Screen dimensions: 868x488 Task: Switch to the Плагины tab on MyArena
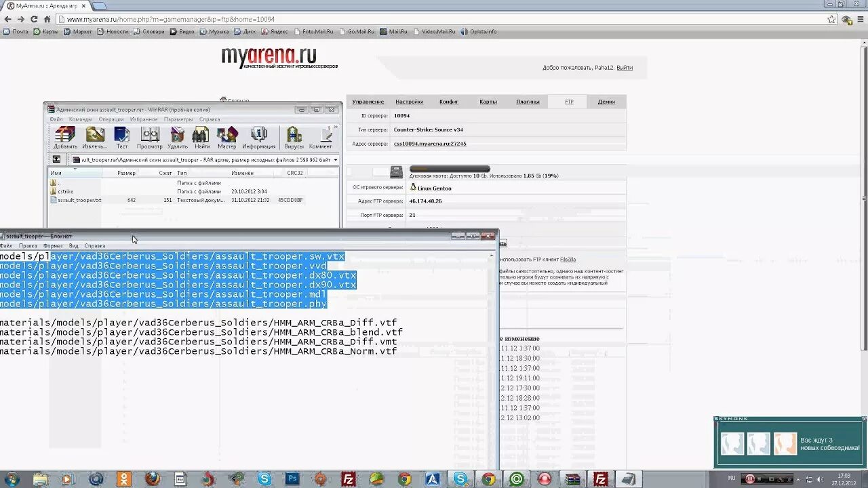528,102
